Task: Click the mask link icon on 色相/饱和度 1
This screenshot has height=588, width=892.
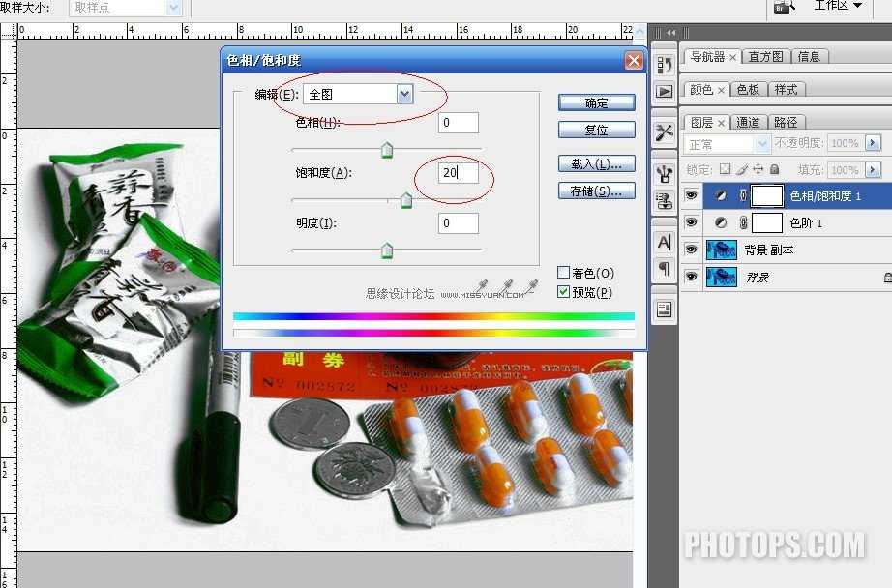Action: [x=743, y=195]
